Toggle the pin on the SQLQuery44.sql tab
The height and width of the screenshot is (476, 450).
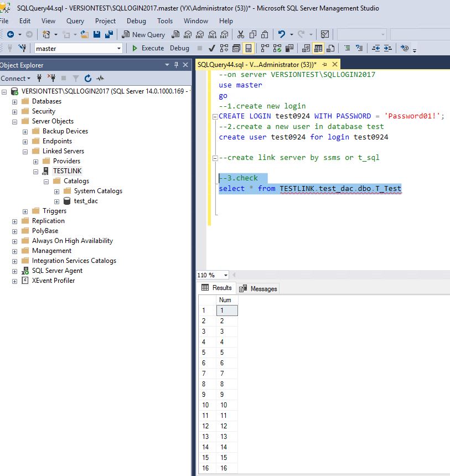[x=324, y=65]
